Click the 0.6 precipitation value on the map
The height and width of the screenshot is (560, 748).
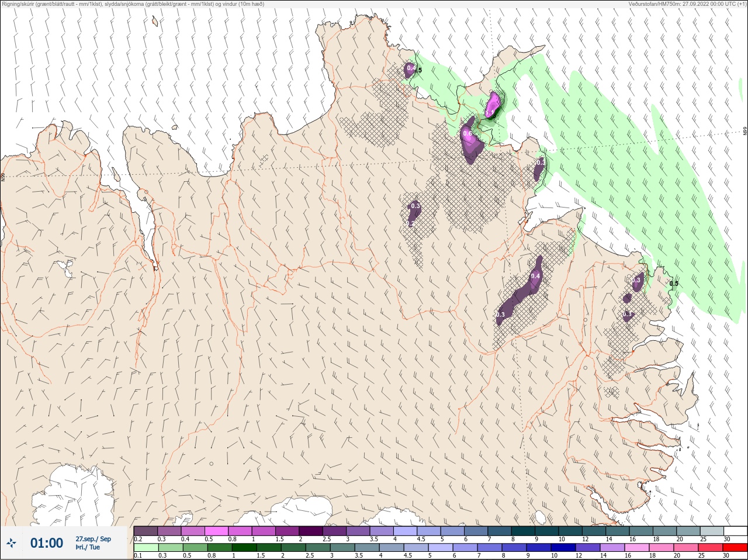(467, 134)
